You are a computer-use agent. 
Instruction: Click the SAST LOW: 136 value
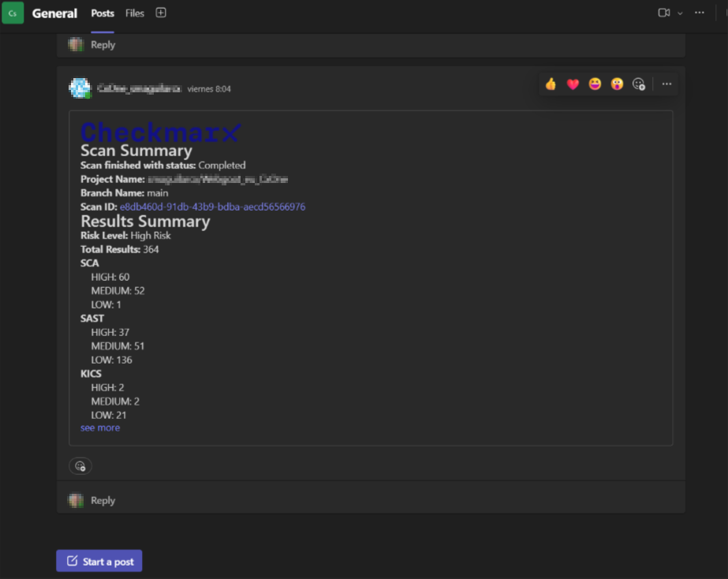111,360
